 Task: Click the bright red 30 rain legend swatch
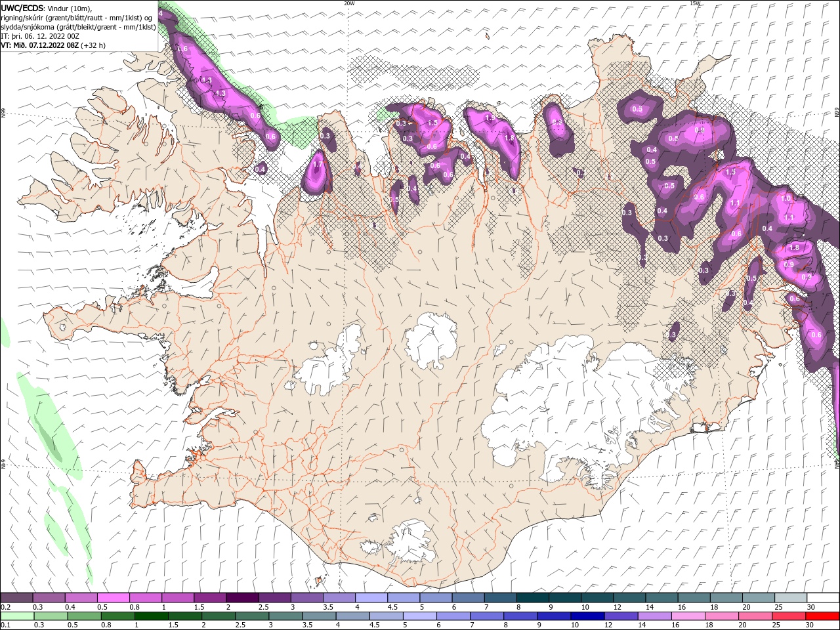tap(822, 616)
